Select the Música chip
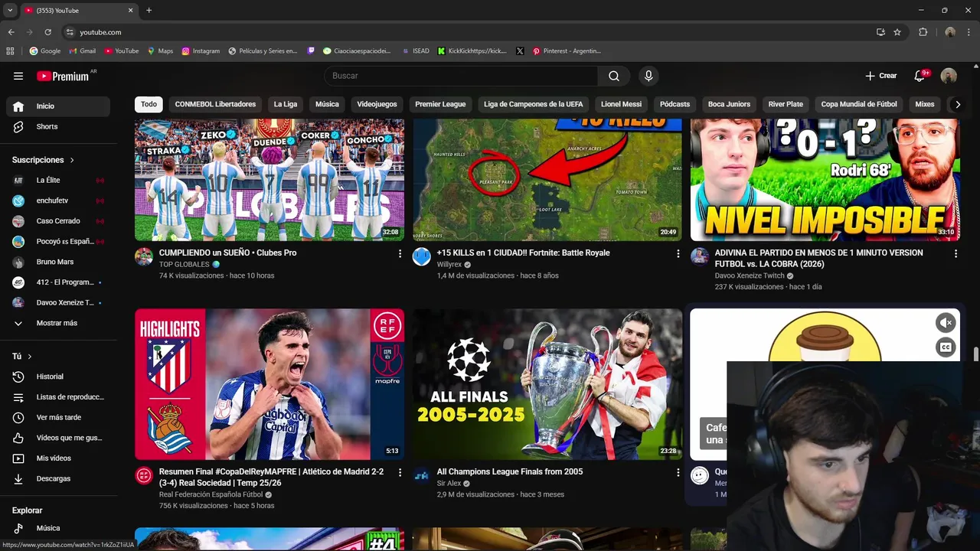This screenshot has height=551, width=980. tap(327, 104)
